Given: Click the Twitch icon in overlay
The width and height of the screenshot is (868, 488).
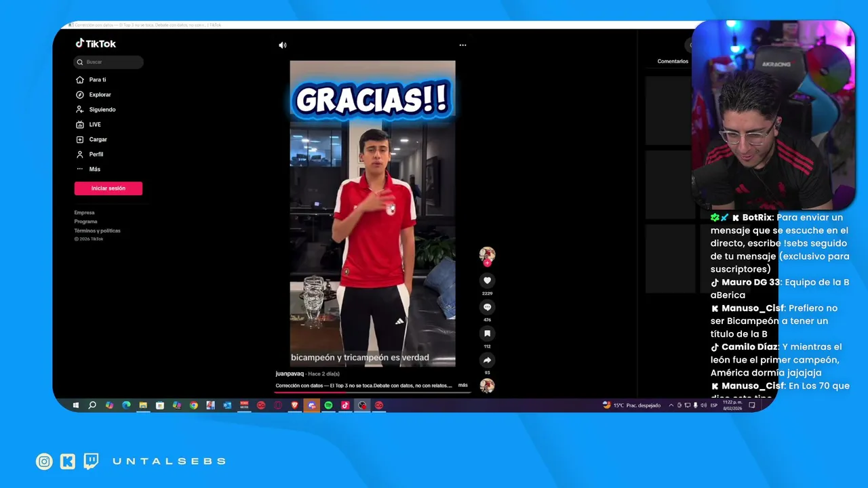Looking at the screenshot, I should (x=91, y=462).
